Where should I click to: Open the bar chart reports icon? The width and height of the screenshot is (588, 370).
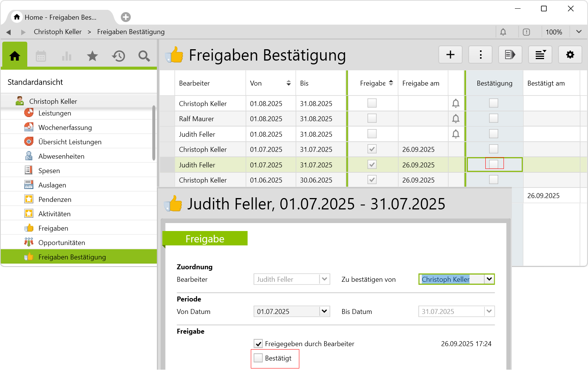click(67, 56)
